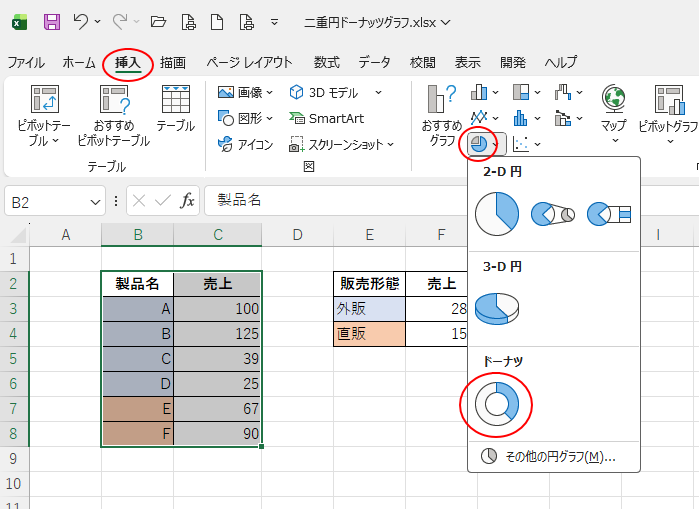Click the 販売形態 header cell
The width and height of the screenshot is (699, 509).
click(369, 283)
